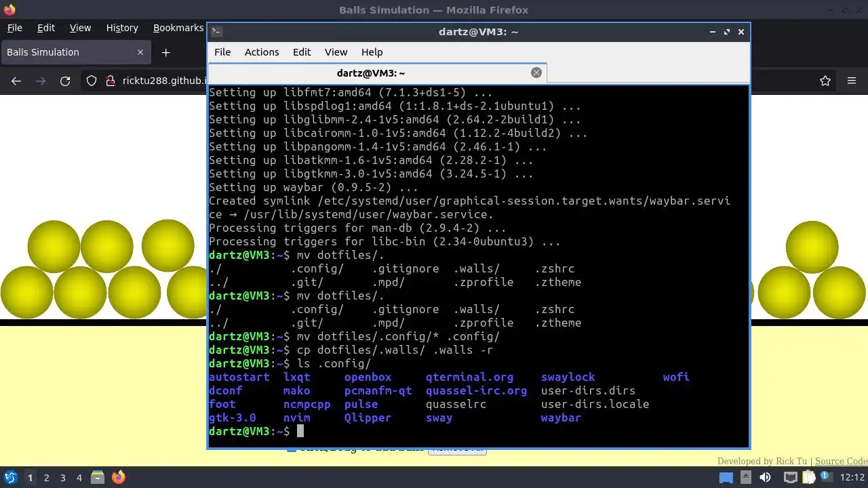Click 'user-dirs.locale' file name
This screenshot has width=868, height=488.
595,404
